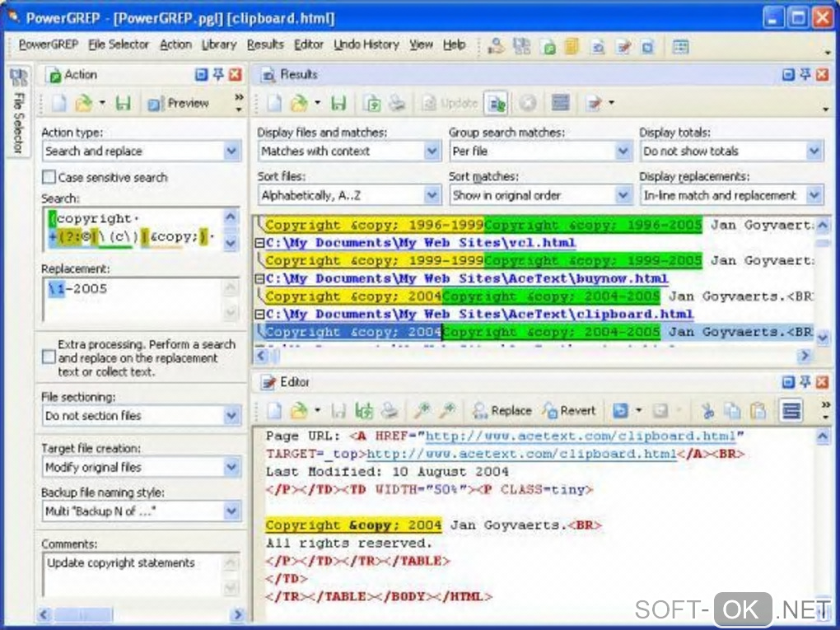This screenshot has height=630, width=840.
Task: Click the green save-all icon in Editor toolbar
Action: click(364, 411)
